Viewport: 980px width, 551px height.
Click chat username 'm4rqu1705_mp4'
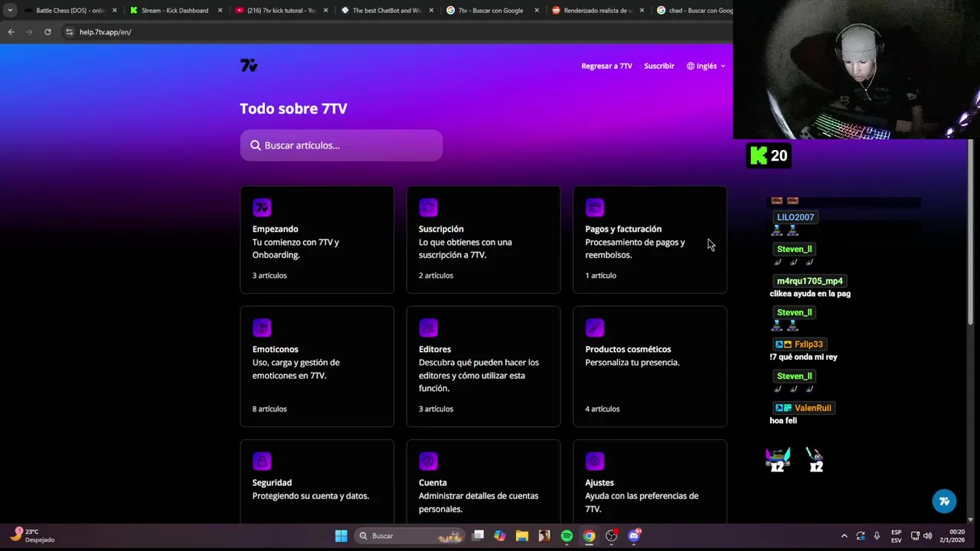pyautogui.click(x=809, y=281)
